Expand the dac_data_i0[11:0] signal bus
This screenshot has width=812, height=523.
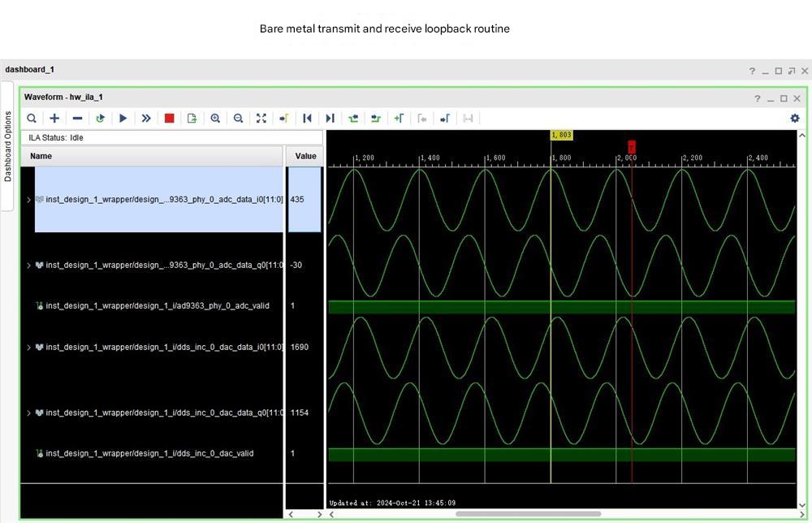(x=29, y=348)
